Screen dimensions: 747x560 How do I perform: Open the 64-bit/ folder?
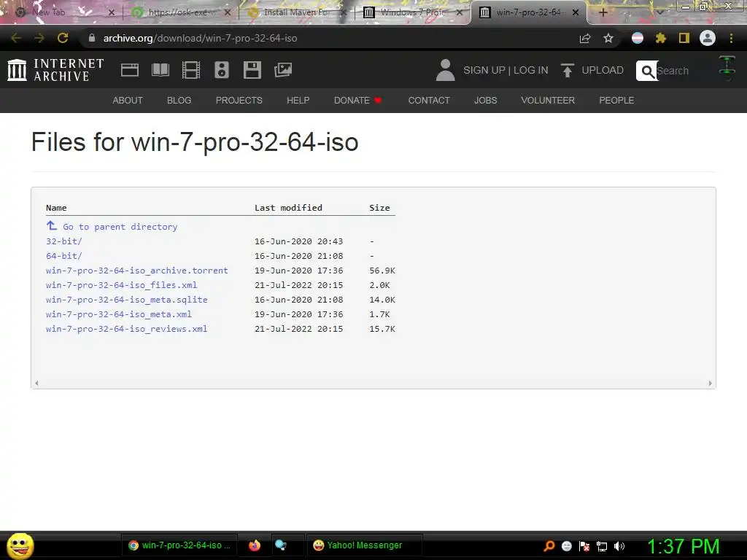point(64,256)
